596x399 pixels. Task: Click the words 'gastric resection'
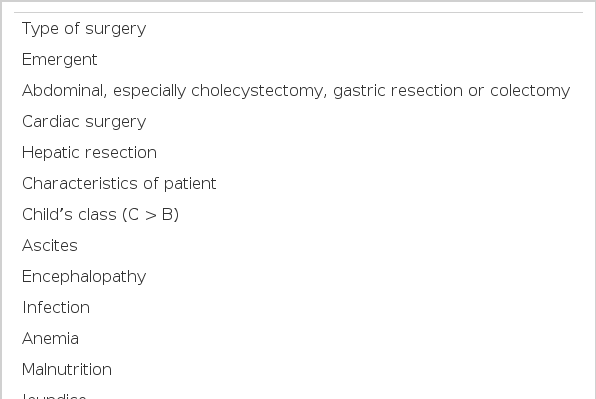399,91
